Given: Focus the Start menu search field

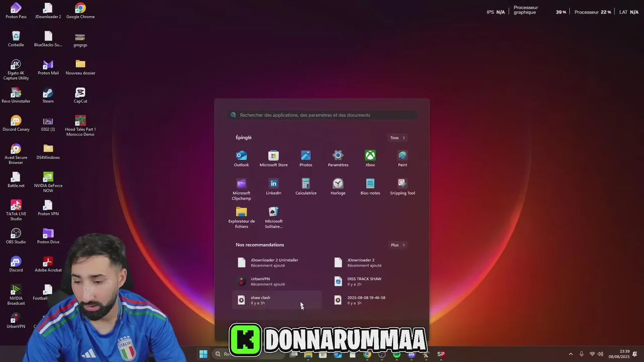Looking at the screenshot, I should [x=322, y=115].
